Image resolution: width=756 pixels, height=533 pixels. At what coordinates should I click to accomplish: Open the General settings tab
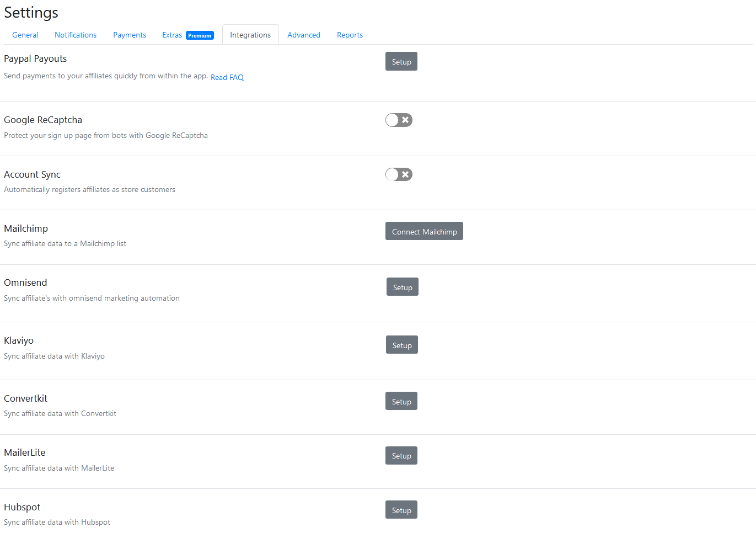point(25,35)
